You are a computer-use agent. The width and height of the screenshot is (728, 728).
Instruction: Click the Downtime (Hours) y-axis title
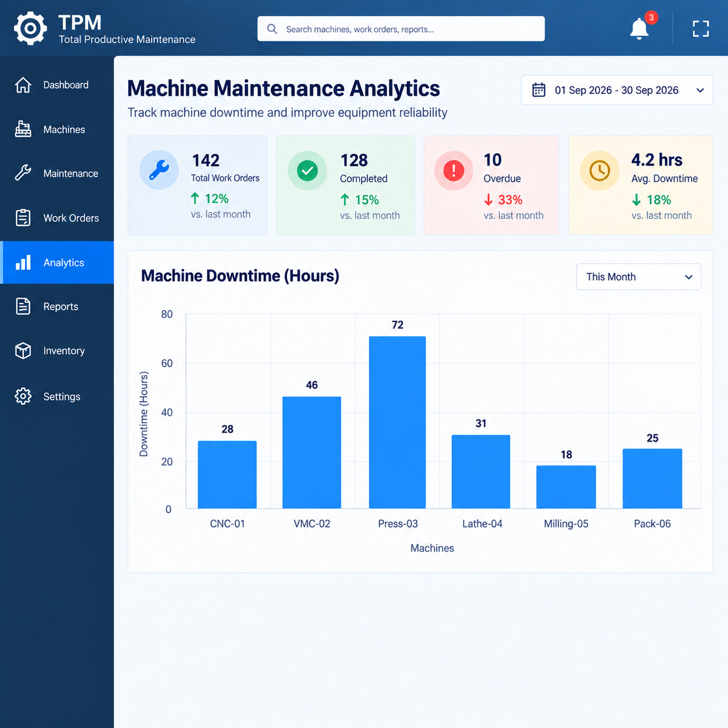(144, 415)
